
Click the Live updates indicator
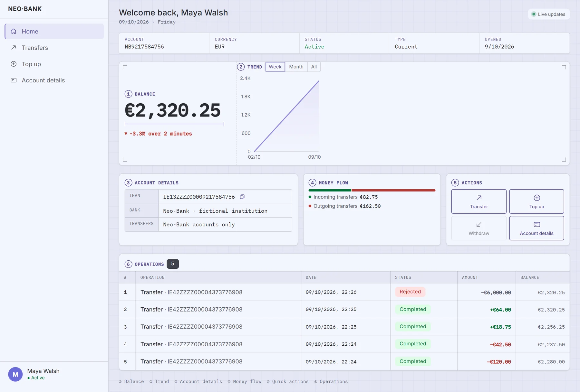pos(549,14)
